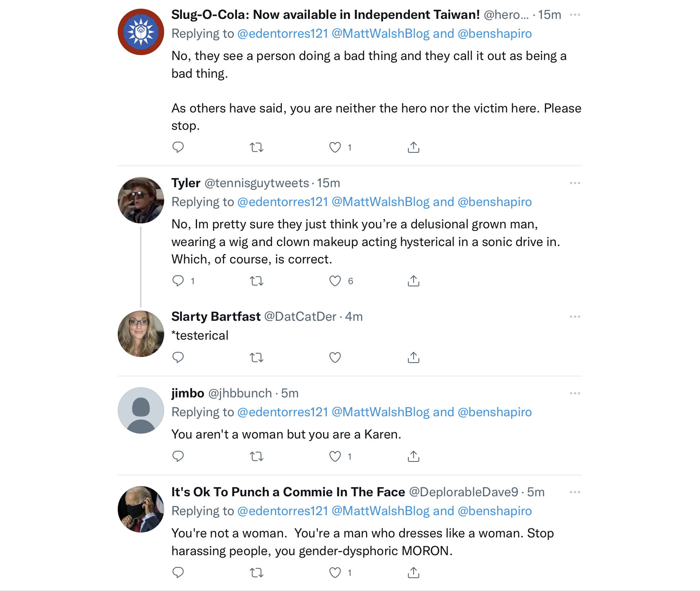The image size is (700, 591).
Task: Open @edentorres121 link in Tyler's reply
Action: coord(283,202)
